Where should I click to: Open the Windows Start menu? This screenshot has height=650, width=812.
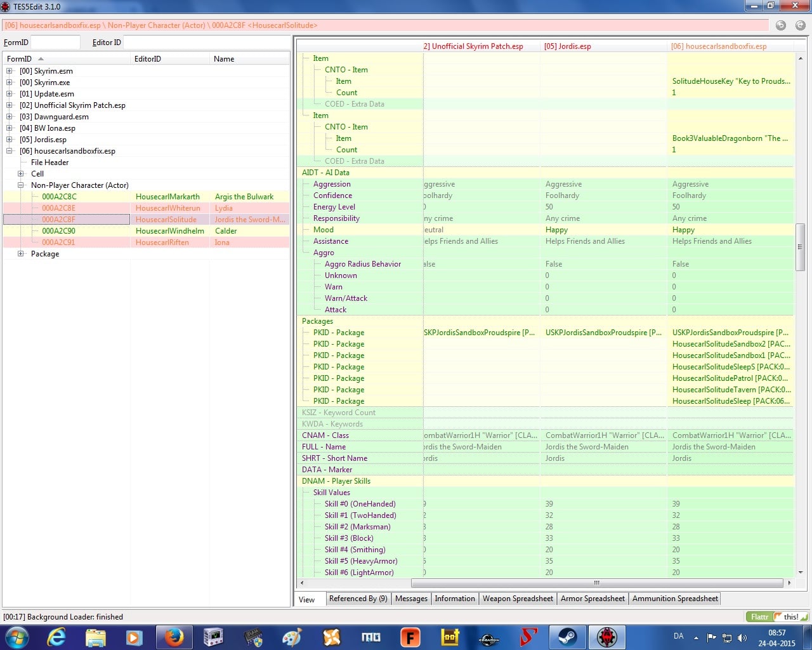pyautogui.click(x=17, y=637)
